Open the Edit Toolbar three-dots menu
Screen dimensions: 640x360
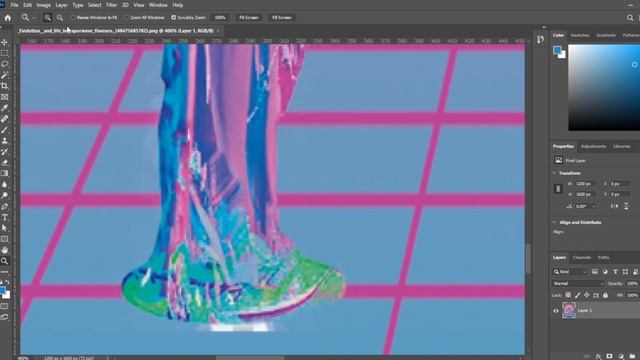(4, 271)
